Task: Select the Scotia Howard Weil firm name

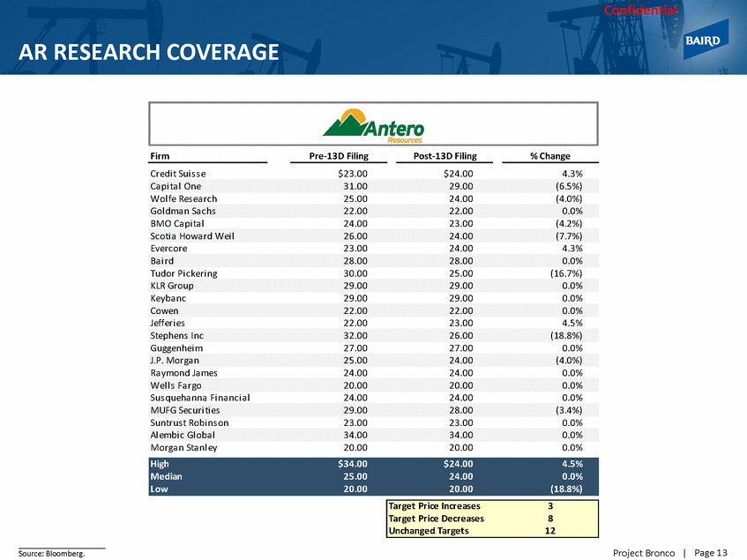Action: click(192, 236)
